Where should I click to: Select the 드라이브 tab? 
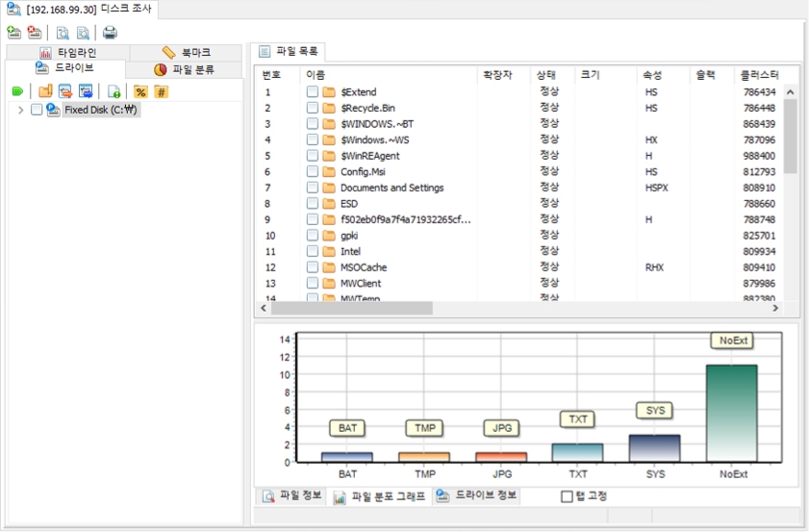point(65,68)
